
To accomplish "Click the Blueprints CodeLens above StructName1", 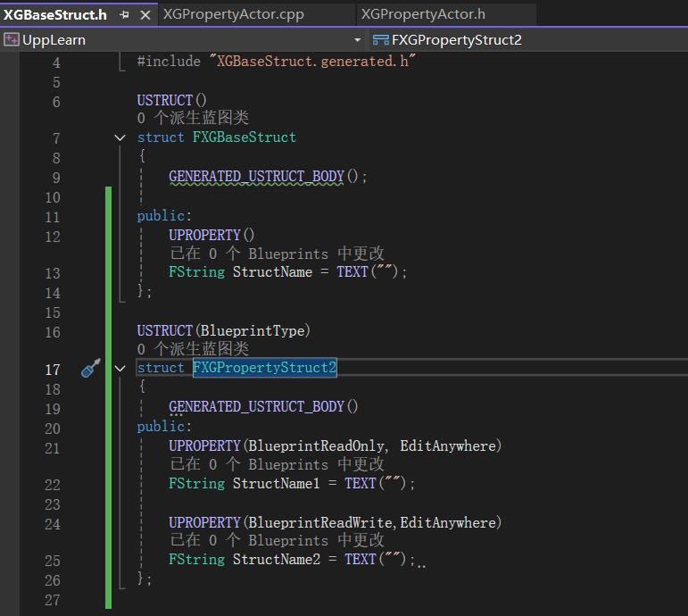I will coord(277,464).
